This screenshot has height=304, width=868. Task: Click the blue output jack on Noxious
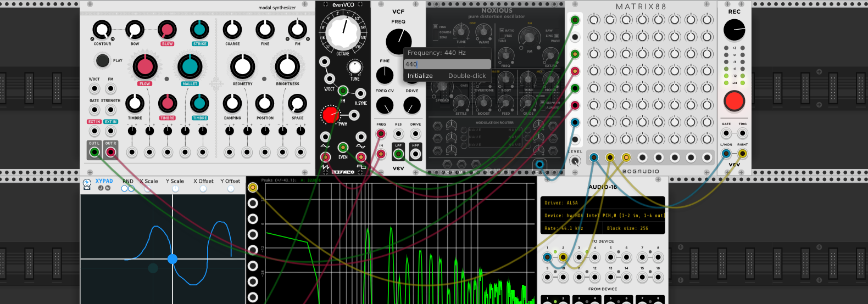[x=539, y=164]
